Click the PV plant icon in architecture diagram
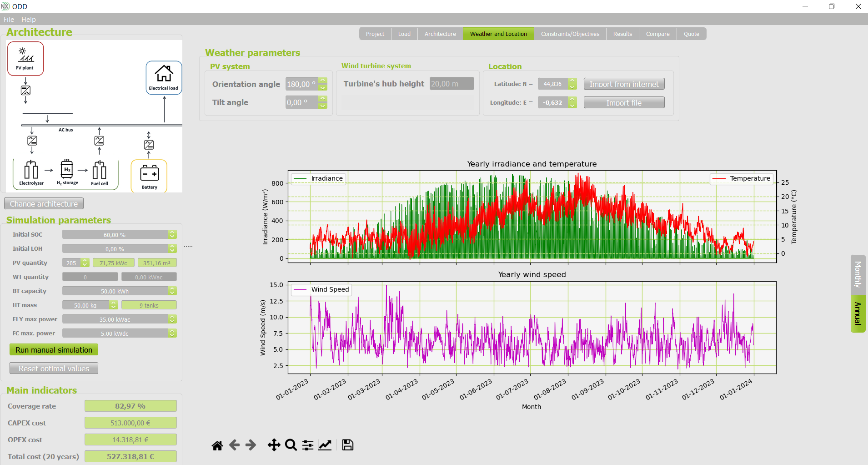 coord(25,59)
